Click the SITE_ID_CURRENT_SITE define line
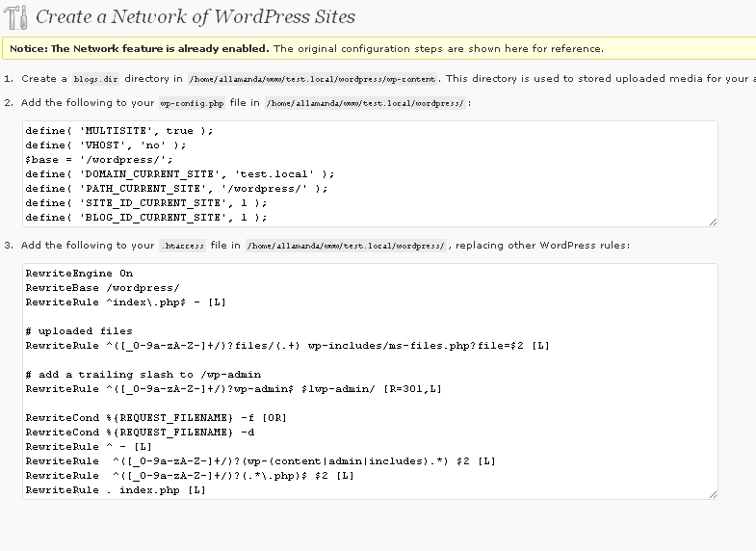 (x=146, y=203)
